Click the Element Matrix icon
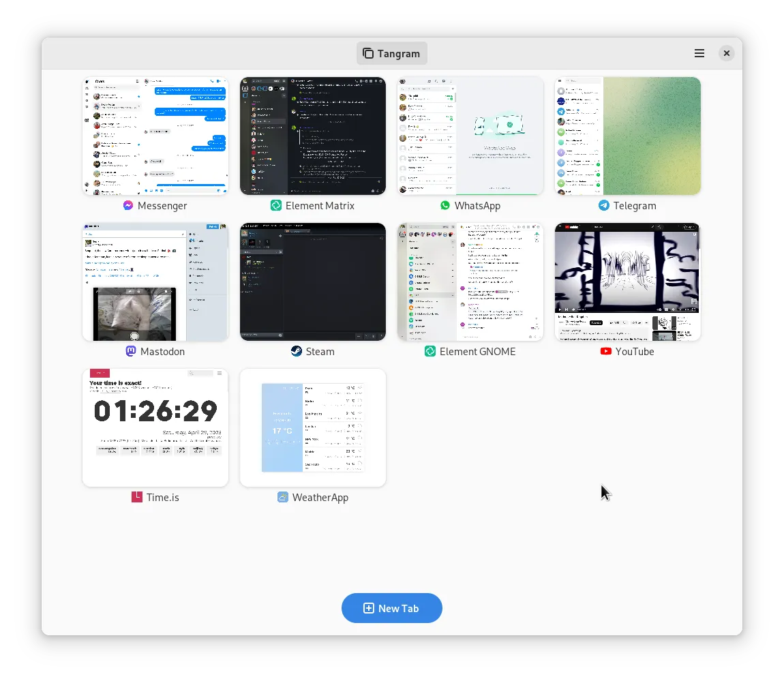Viewport: 784px width, 681px height. pyautogui.click(x=275, y=205)
